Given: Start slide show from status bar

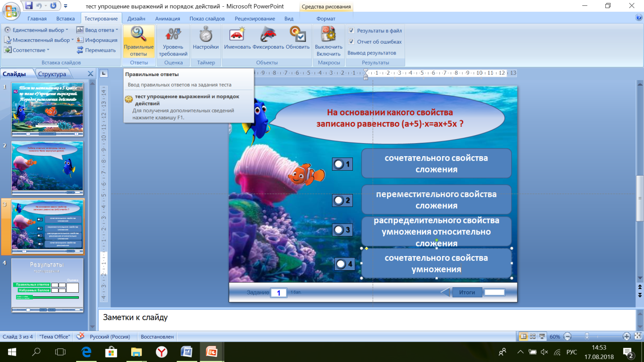Looking at the screenshot, I should [x=542, y=336].
